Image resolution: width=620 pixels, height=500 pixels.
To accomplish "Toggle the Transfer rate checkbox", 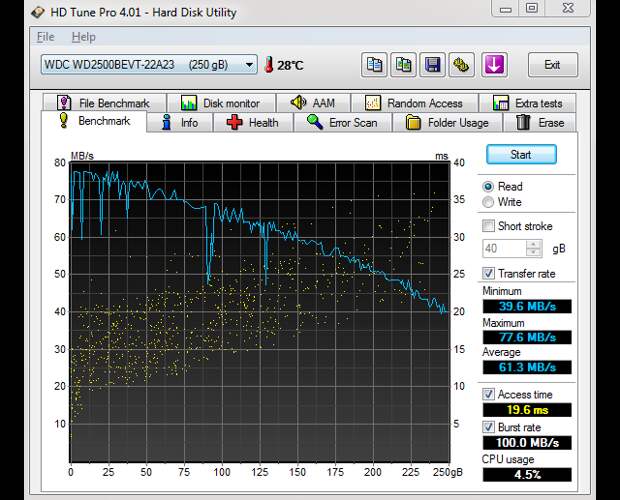I will click(488, 273).
